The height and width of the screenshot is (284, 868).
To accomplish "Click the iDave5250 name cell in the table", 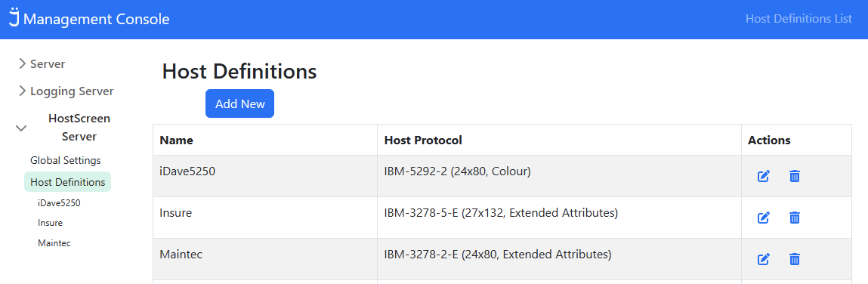I will 265,176.
